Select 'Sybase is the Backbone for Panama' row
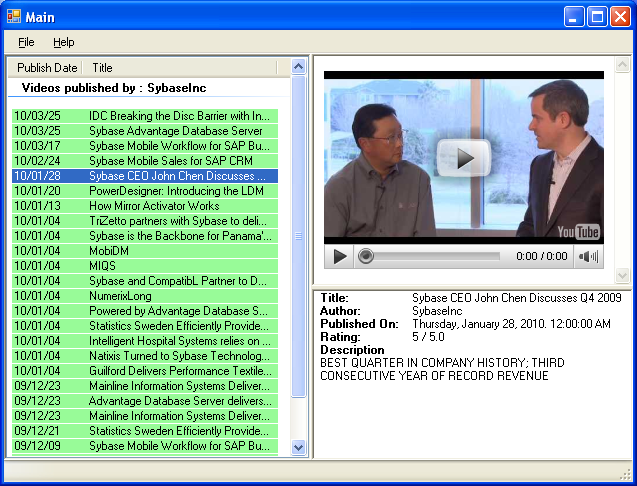The image size is (637, 486). tap(145, 236)
